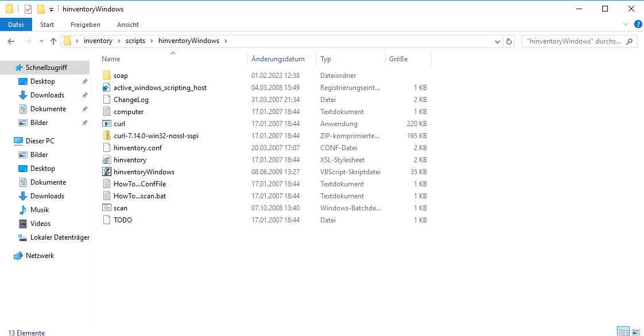This screenshot has height=336, width=644.
Task: Click the scripts breadcrumb in address bar
Action: click(x=135, y=41)
